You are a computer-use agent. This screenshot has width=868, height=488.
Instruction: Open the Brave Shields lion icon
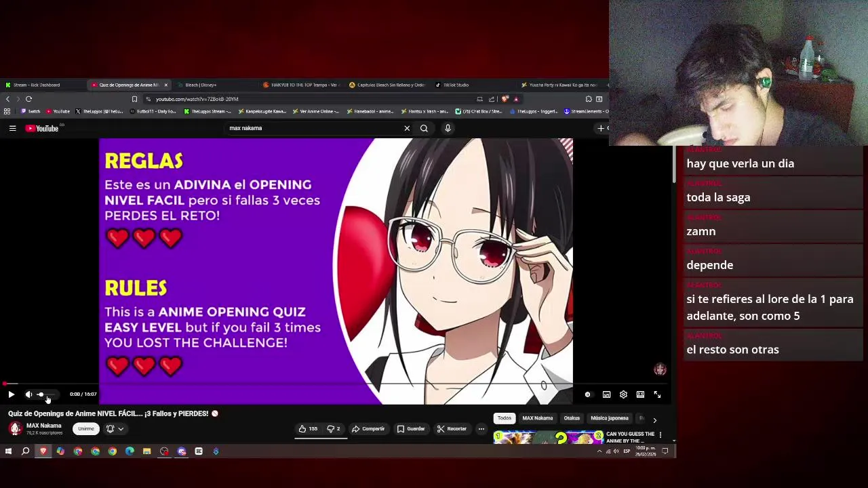coord(505,99)
